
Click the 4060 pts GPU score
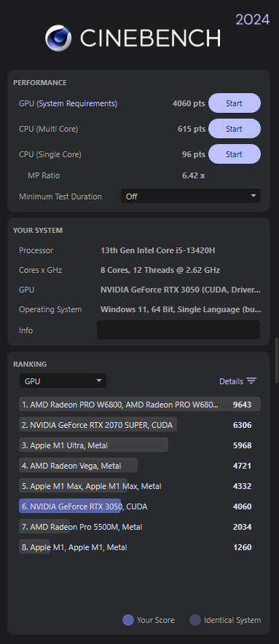tap(189, 103)
